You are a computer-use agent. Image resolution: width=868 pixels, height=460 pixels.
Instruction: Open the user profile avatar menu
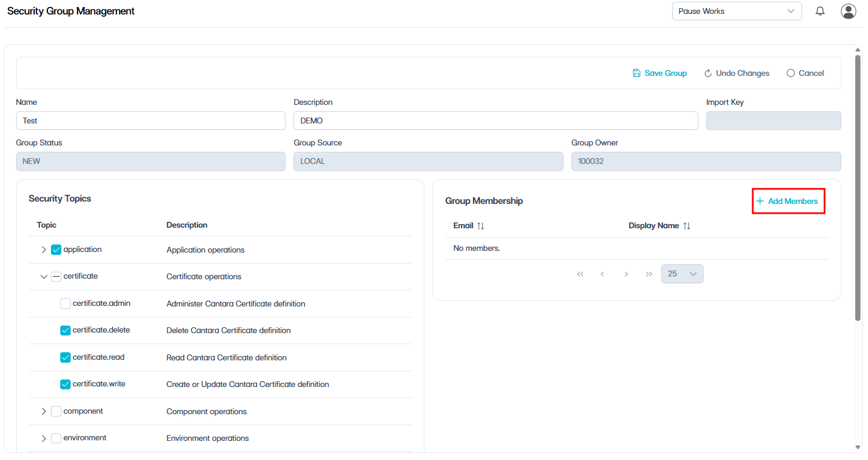[848, 11]
